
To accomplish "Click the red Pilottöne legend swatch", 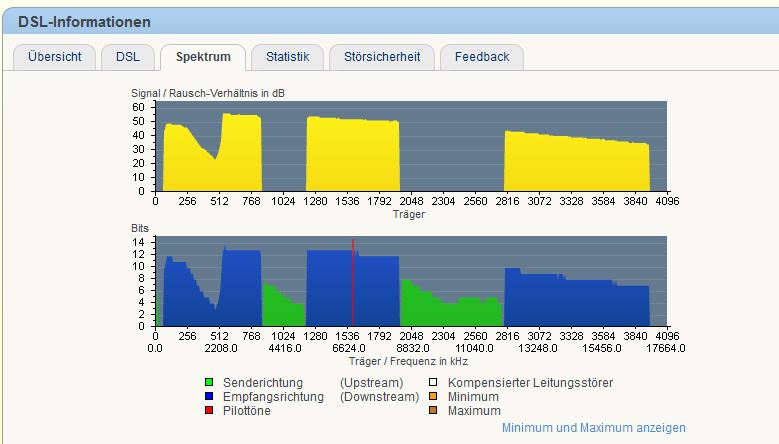I will 209,411.
